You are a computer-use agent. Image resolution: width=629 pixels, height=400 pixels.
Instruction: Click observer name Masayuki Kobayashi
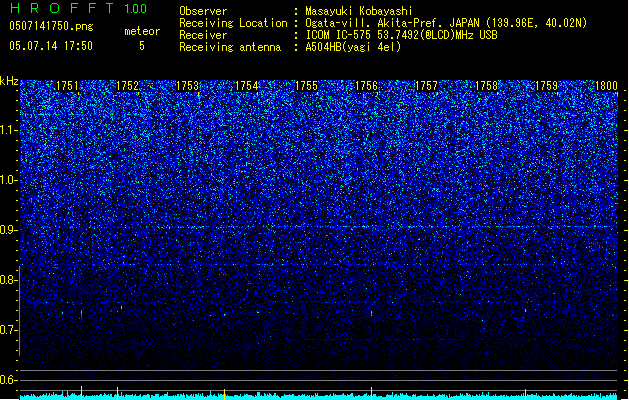tap(359, 11)
